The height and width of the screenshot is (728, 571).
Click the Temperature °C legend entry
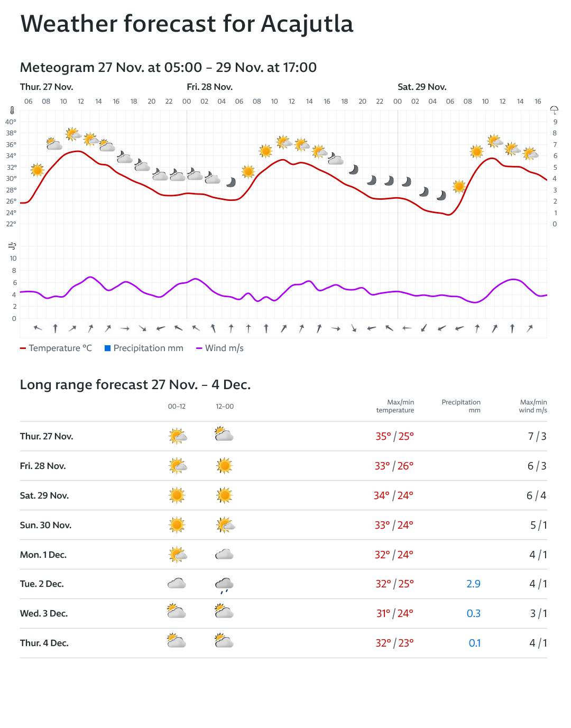56,348
